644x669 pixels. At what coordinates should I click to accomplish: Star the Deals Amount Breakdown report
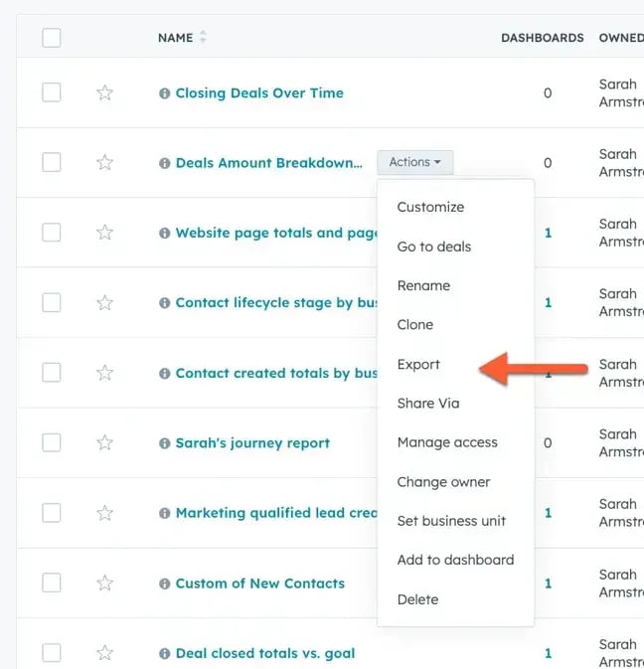(x=104, y=163)
